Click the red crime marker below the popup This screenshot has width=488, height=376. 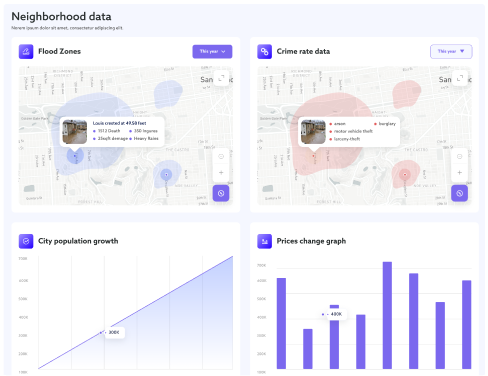313,156
